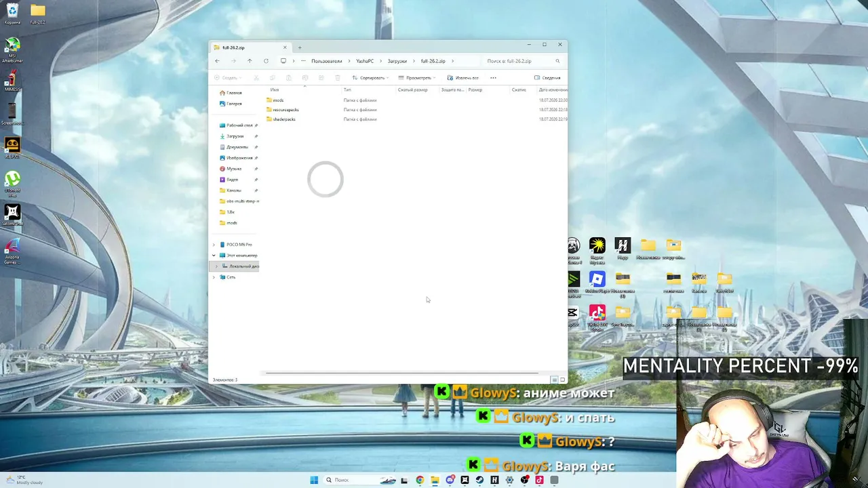
Task: Switch to large icons view in status bar
Action: [562, 380]
